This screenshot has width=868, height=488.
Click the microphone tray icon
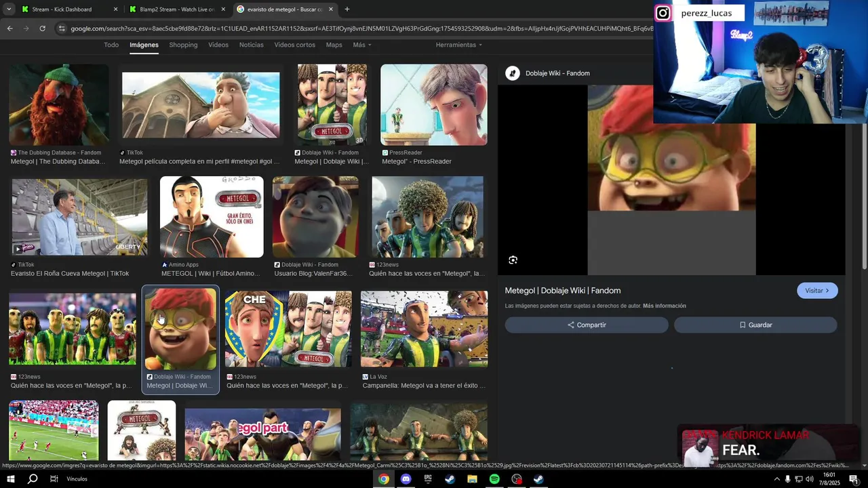(x=787, y=479)
